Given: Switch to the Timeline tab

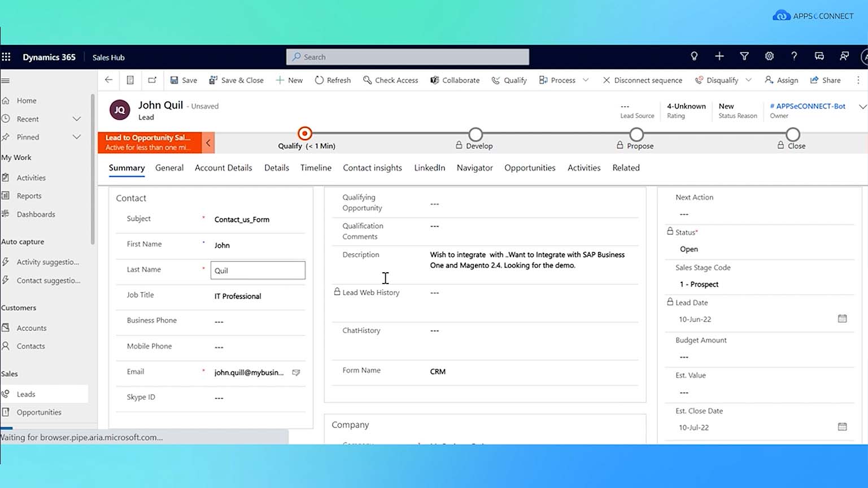Looking at the screenshot, I should (x=316, y=168).
